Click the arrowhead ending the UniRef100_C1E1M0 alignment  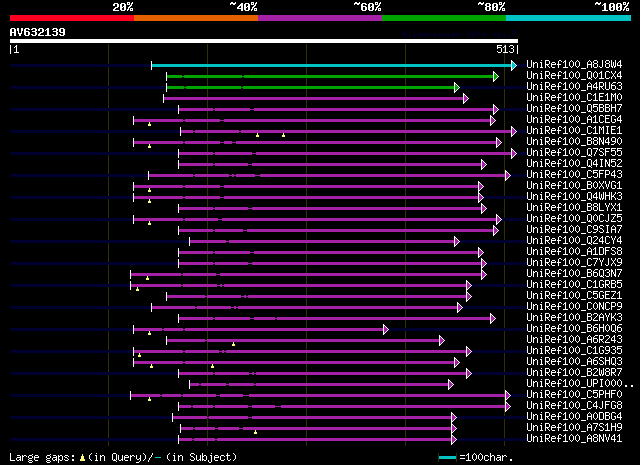point(466,98)
